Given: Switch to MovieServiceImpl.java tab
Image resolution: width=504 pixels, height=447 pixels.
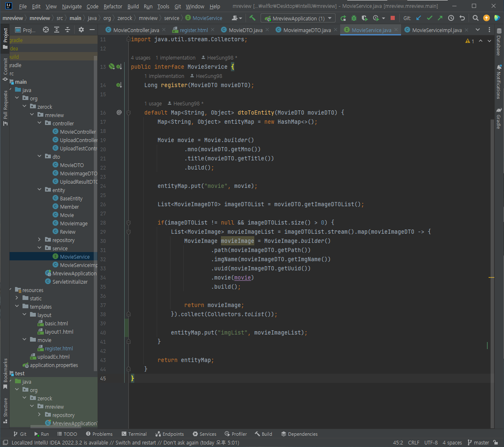Looking at the screenshot, I should click(x=437, y=30).
